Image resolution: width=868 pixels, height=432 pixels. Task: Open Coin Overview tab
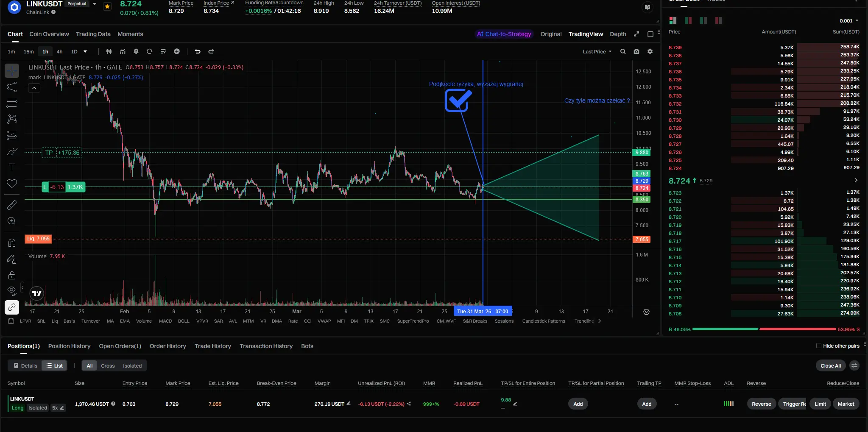pos(49,34)
